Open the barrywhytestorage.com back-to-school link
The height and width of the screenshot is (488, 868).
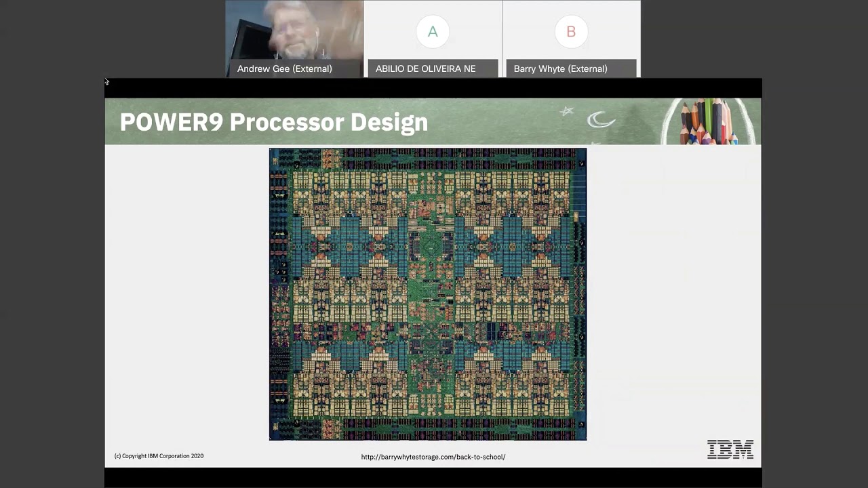433,457
